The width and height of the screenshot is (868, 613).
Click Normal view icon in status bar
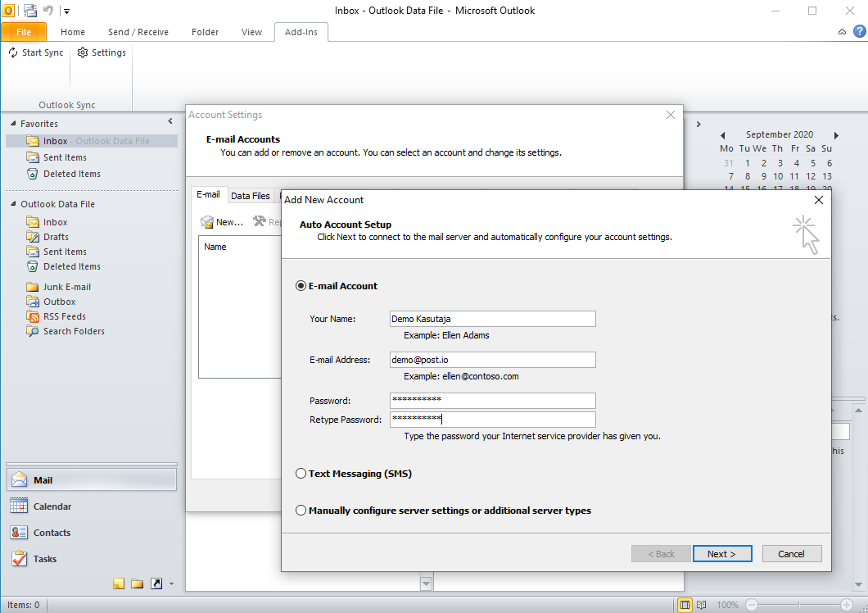[685, 605]
